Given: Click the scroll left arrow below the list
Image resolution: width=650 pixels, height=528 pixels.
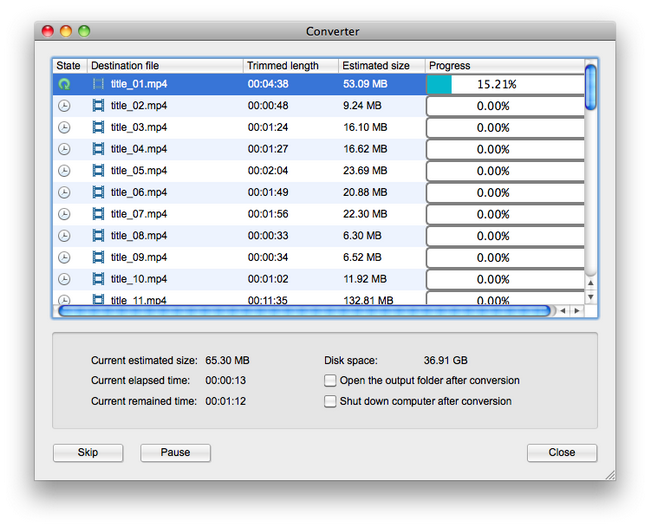Looking at the screenshot, I should pyautogui.click(x=563, y=310).
